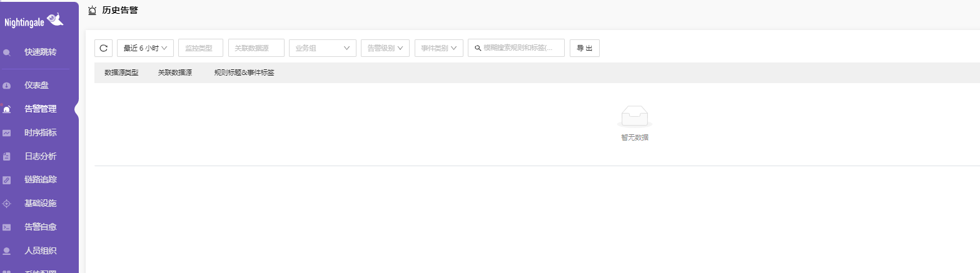Click the 日志分析 log icon

tap(7, 157)
